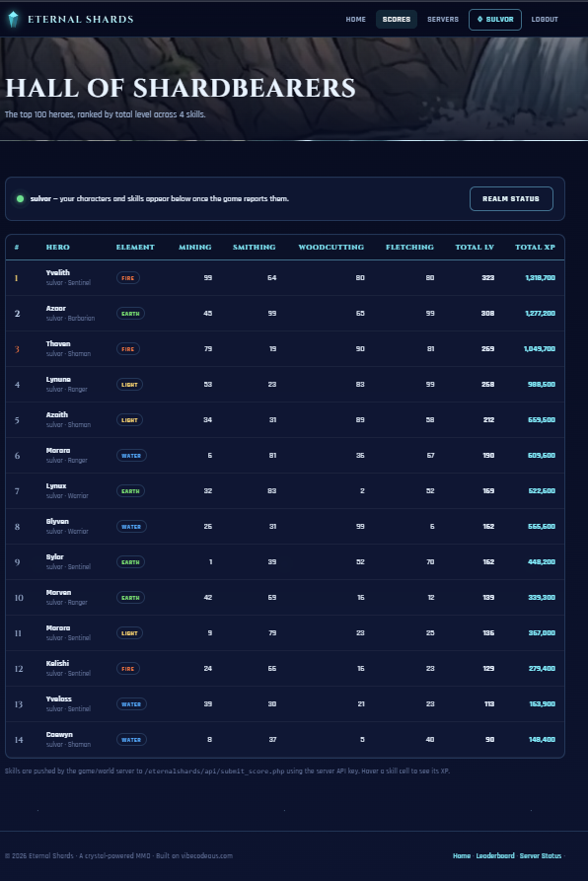This screenshot has width=588, height=881.
Task: Click the Total XP column header
Action: pyautogui.click(x=535, y=248)
